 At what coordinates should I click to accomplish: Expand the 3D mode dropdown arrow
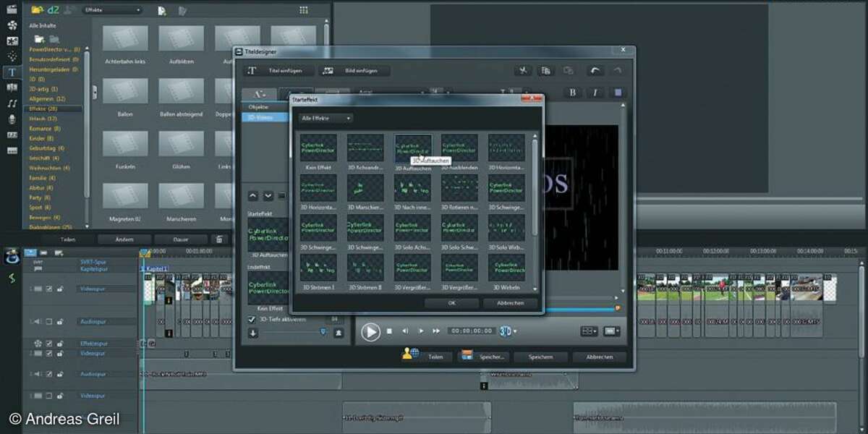514,331
